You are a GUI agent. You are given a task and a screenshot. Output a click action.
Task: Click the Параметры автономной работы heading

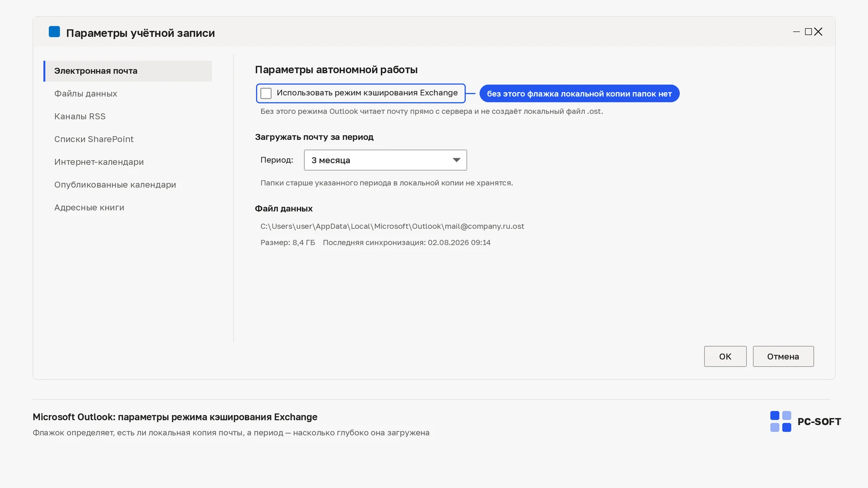[x=336, y=70]
